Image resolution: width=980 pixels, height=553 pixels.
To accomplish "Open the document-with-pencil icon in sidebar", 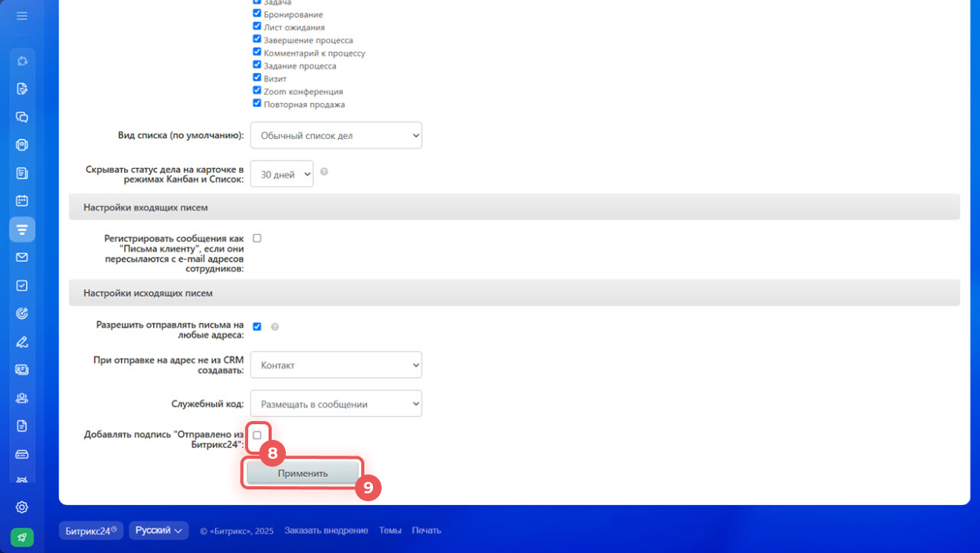I will click(x=22, y=89).
